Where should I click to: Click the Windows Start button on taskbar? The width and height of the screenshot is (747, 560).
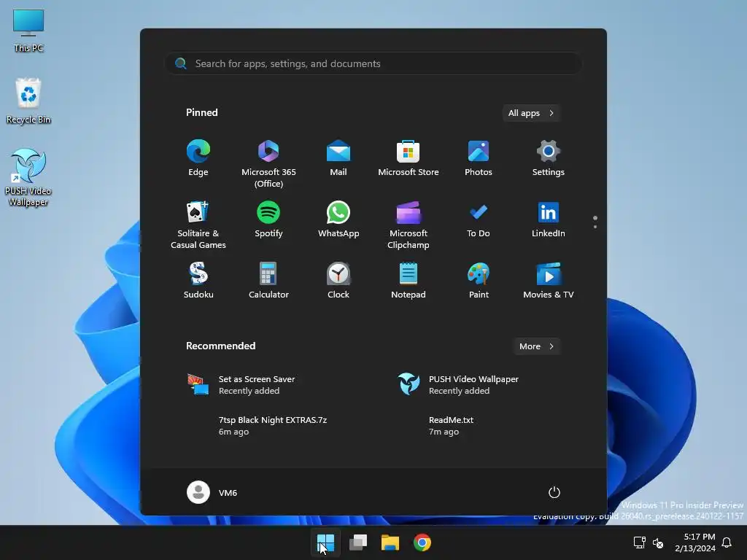(x=326, y=542)
